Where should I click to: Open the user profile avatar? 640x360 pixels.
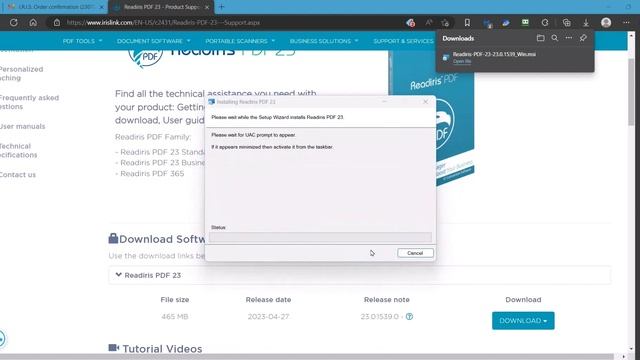click(606, 22)
